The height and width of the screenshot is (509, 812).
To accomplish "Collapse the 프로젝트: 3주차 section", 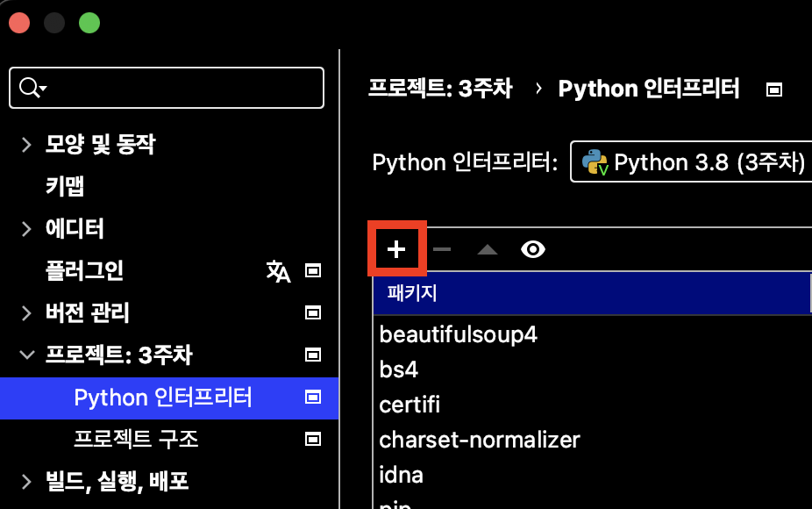I will pos(26,355).
